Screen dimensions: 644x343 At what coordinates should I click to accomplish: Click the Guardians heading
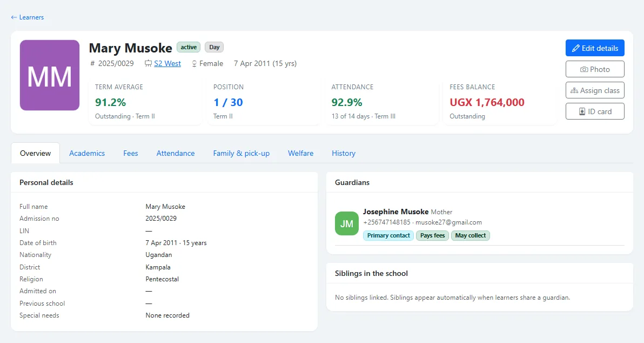point(352,182)
